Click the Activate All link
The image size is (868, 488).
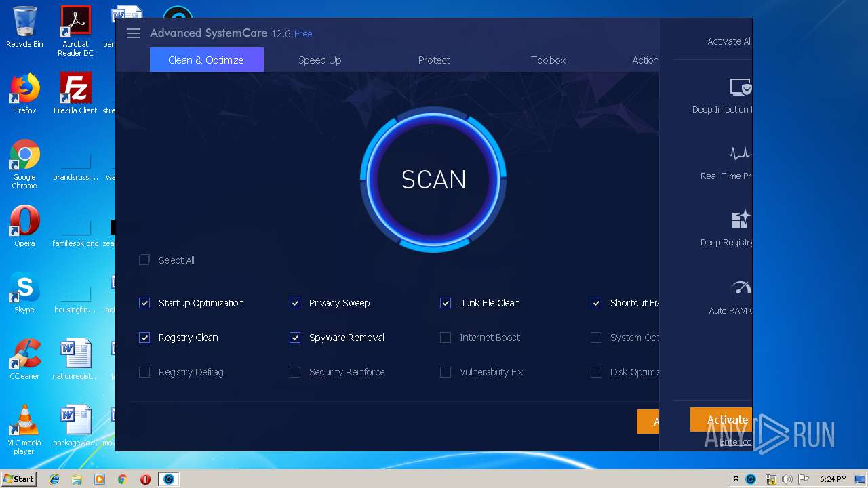tap(729, 41)
